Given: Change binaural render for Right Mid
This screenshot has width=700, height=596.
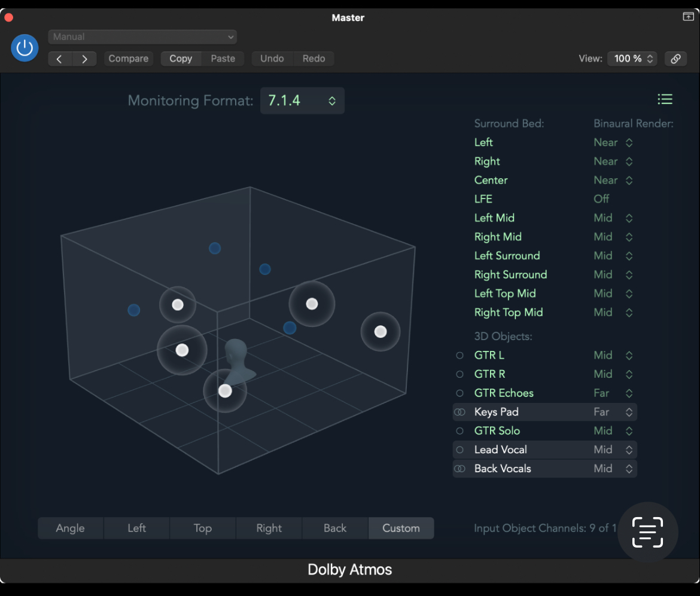Looking at the screenshot, I should pyautogui.click(x=613, y=237).
